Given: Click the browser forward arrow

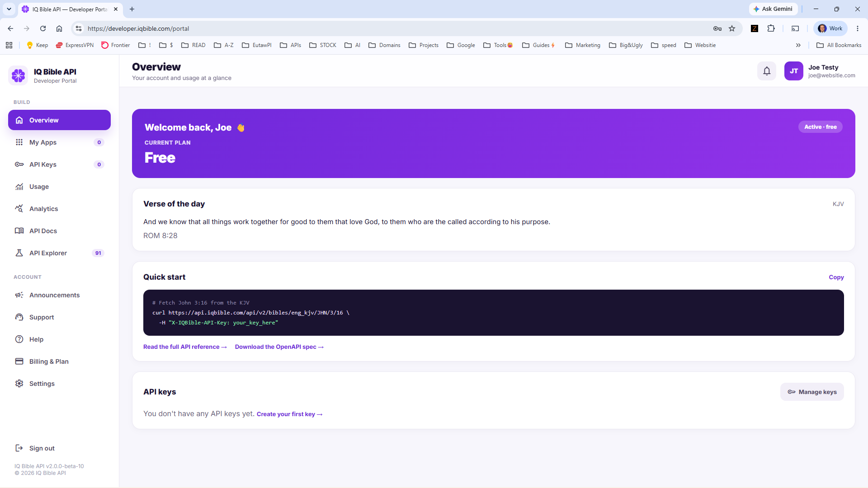Looking at the screenshot, I should (x=27, y=28).
